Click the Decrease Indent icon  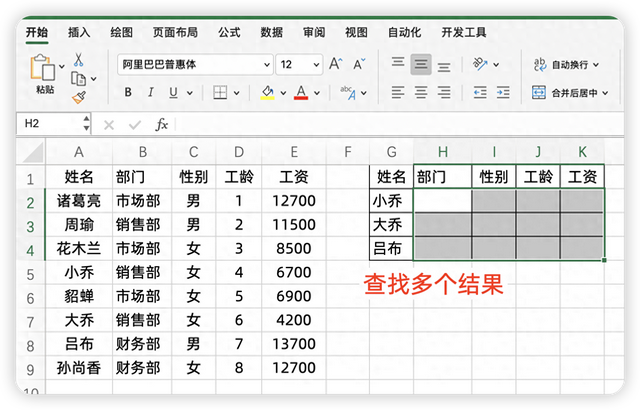[480, 93]
